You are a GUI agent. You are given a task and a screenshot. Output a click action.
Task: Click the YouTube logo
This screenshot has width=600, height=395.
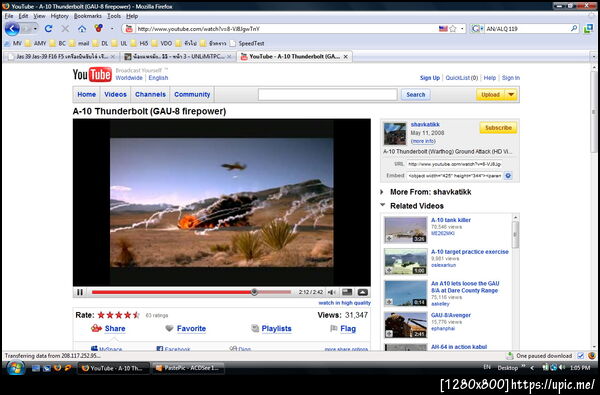92,74
